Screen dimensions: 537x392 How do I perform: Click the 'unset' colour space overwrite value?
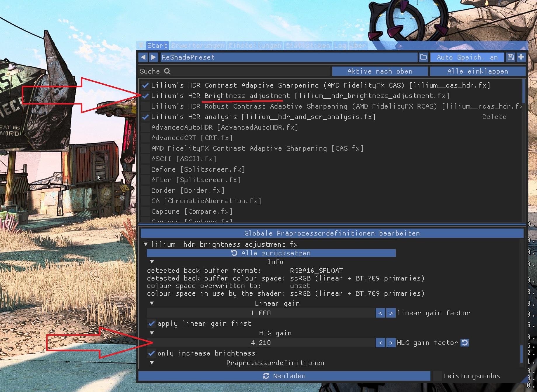(x=300, y=286)
